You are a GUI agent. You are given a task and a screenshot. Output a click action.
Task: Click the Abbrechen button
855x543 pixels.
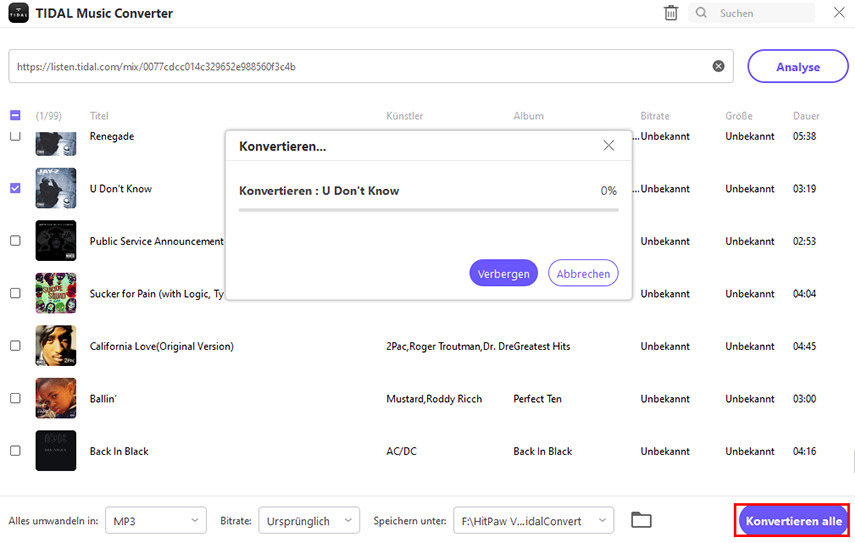coord(583,273)
